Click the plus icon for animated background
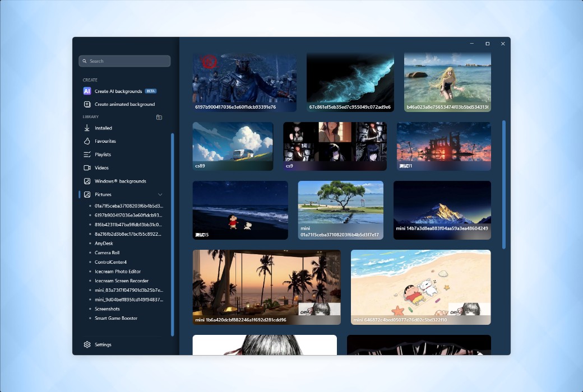The height and width of the screenshot is (392, 583). pos(87,104)
